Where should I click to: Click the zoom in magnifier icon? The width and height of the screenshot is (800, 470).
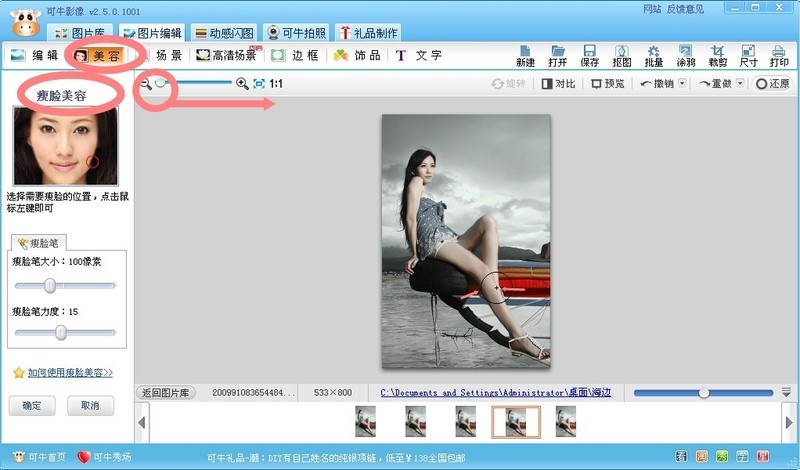coord(242,84)
